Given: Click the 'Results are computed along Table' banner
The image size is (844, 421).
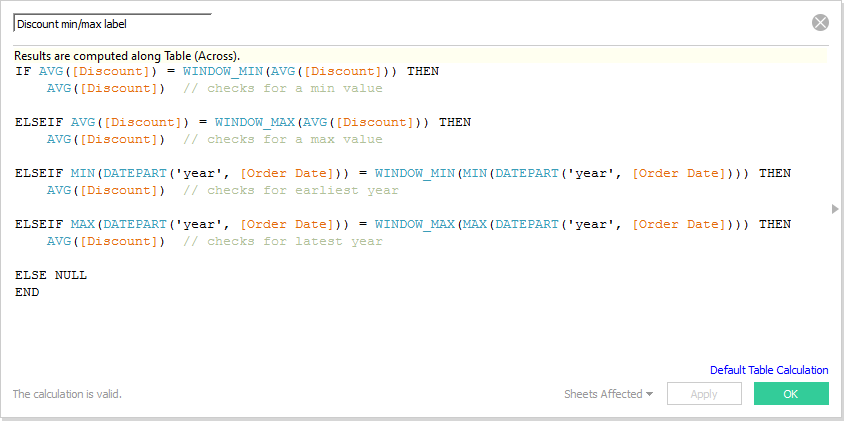Looking at the screenshot, I should click(127, 56).
